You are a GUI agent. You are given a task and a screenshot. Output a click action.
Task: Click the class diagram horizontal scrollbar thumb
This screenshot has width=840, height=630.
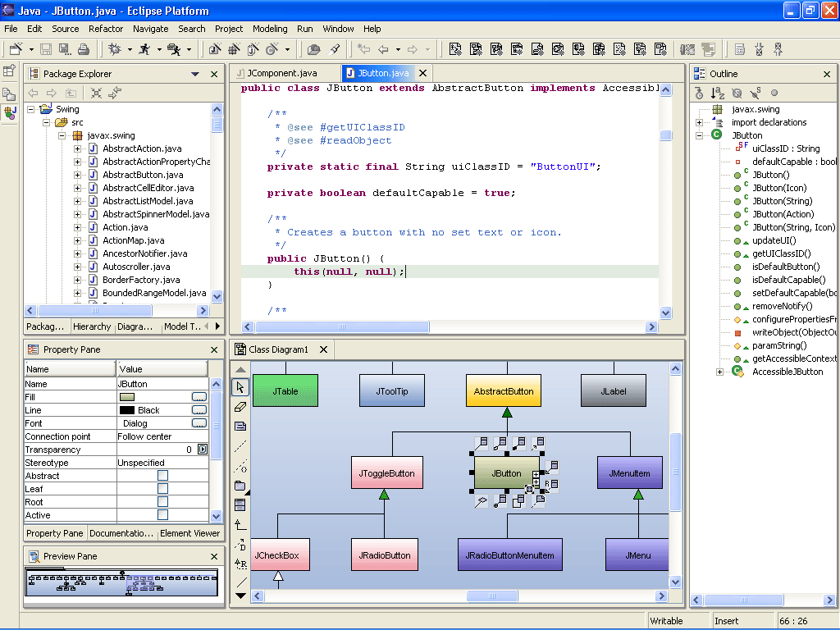coord(492,596)
